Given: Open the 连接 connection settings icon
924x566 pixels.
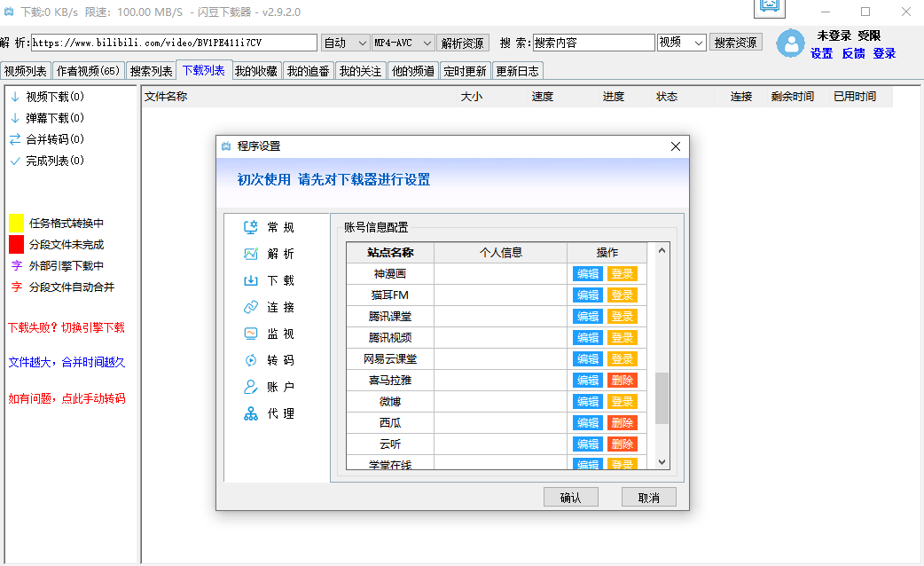Looking at the screenshot, I should click(x=251, y=307).
